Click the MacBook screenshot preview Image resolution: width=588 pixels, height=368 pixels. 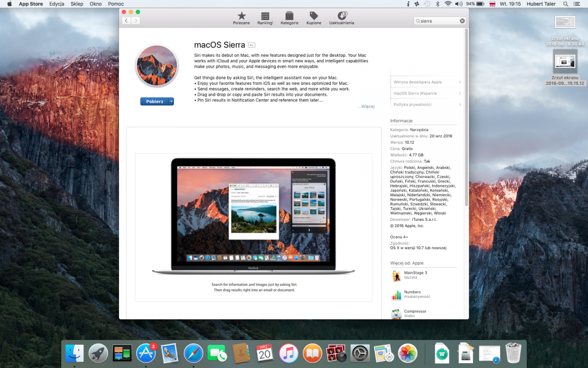pos(253,227)
